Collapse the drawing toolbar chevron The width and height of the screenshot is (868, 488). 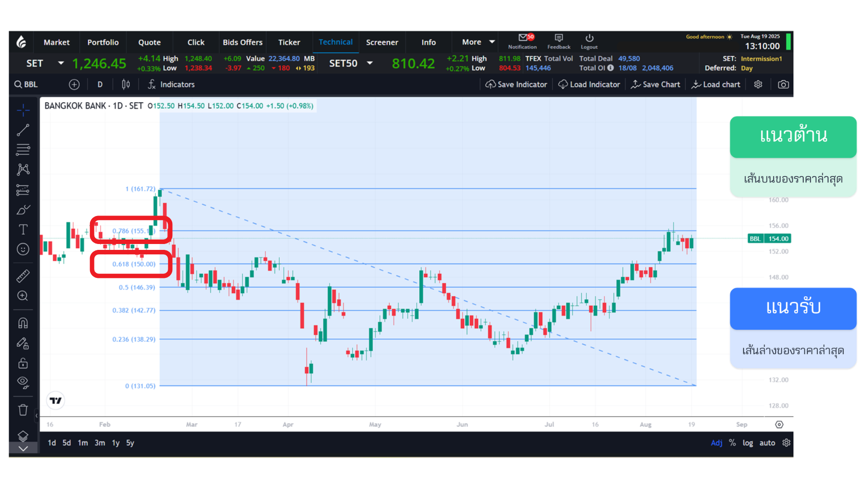tap(23, 449)
